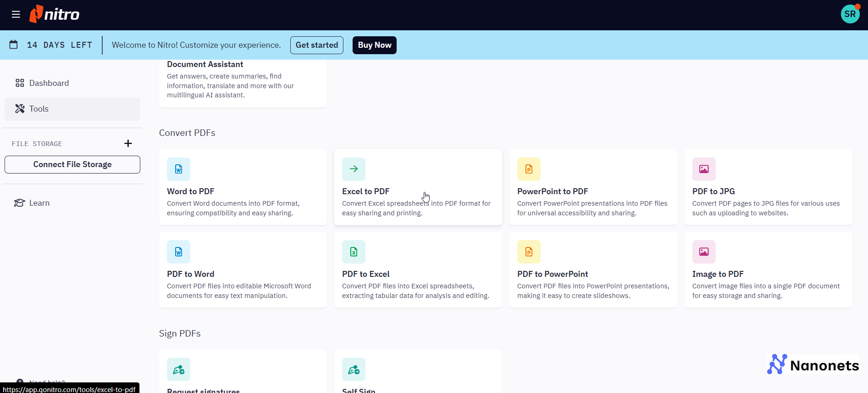
Task: Click the Dashboard grid icon
Action: tap(20, 83)
